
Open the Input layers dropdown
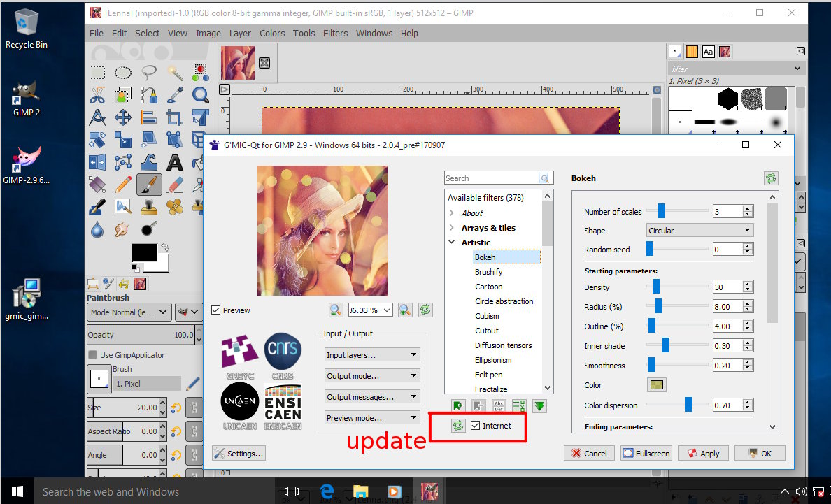tap(372, 354)
